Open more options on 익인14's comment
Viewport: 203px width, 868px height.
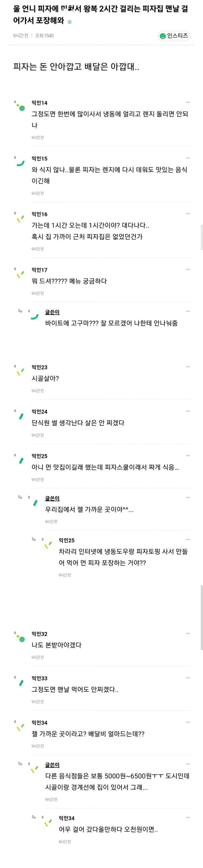click(x=188, y=103)
